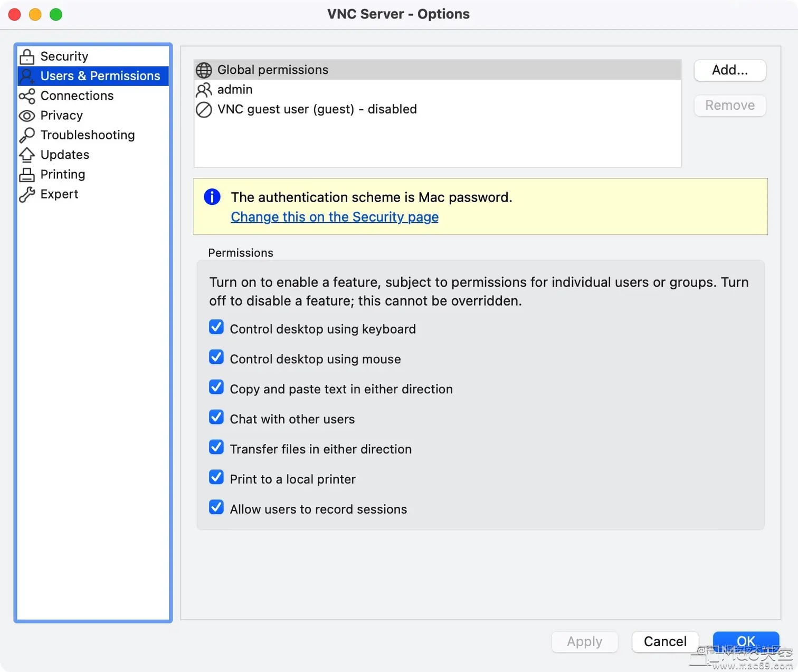
Task: Click the Expert wrench icon
Action: coord(27,194)
